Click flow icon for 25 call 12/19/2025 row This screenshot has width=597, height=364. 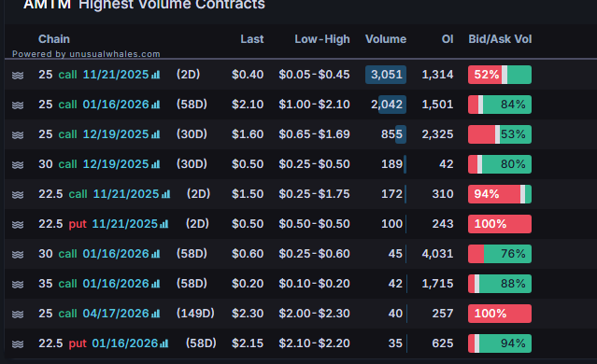pos(18,134)
